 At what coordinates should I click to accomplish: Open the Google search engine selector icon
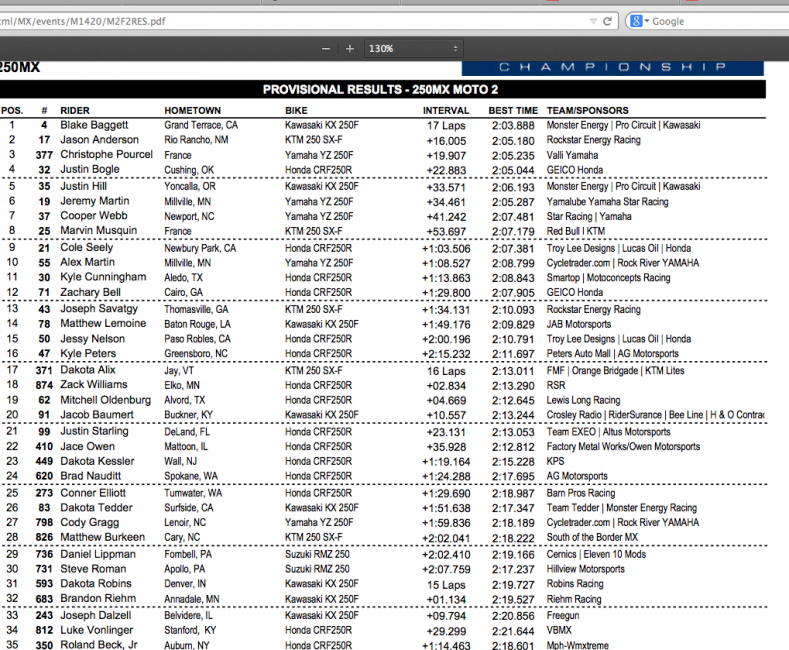pyautogui.click(x=640, y=21)
